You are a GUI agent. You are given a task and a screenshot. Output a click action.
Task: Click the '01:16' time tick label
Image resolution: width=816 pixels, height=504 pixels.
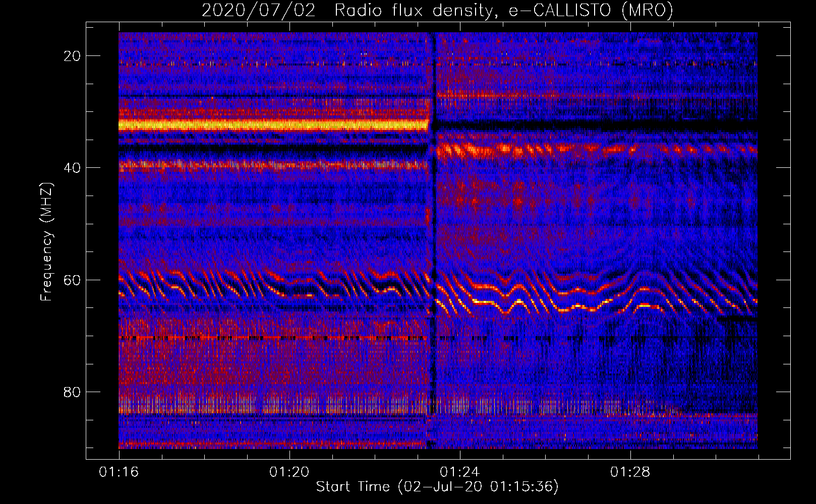click(119, 472)
